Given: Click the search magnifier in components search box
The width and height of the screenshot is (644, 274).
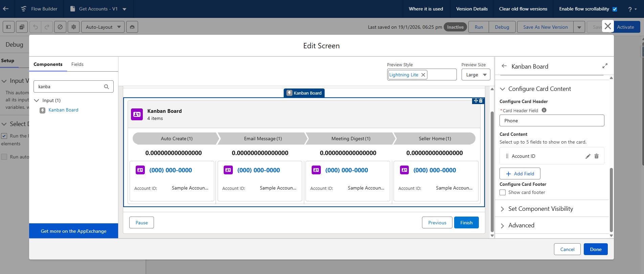Looking at the screenshot, I should coord(107,87).
